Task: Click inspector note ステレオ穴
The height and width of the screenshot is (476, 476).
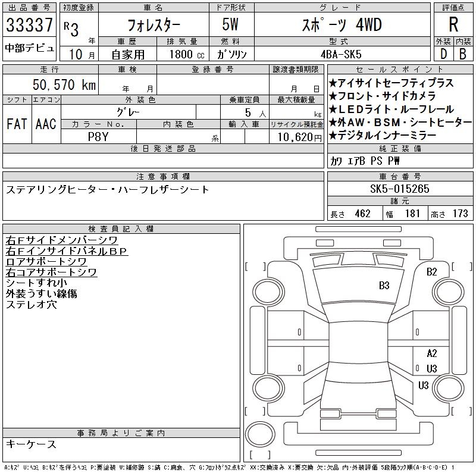Action: point(32,304)
